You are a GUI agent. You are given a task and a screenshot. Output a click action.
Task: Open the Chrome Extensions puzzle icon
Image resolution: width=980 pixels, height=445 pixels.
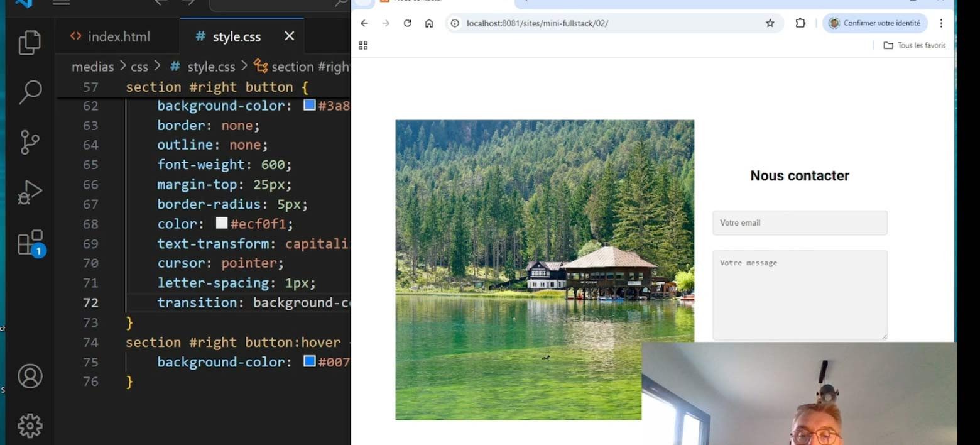(x=800, y=23)
